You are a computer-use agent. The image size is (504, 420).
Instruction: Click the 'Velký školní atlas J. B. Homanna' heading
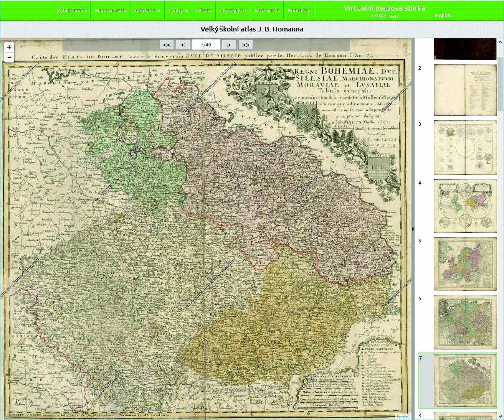tap(252, 29)
